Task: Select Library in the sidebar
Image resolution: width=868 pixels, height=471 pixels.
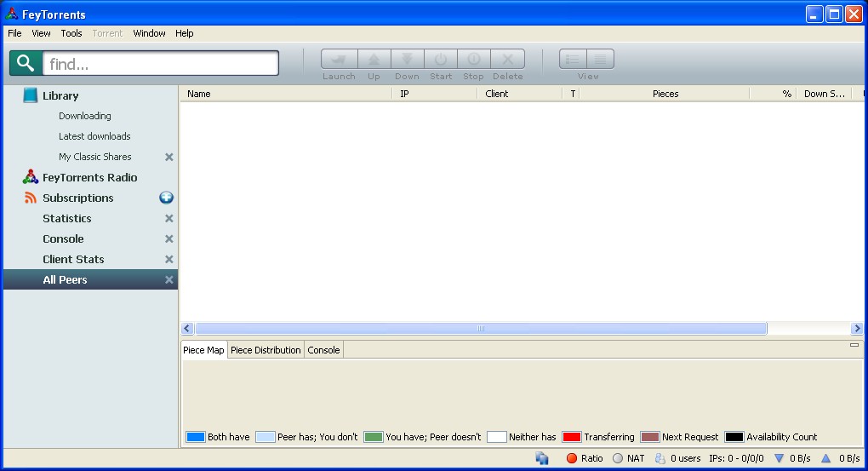Action: click(60, 96)
